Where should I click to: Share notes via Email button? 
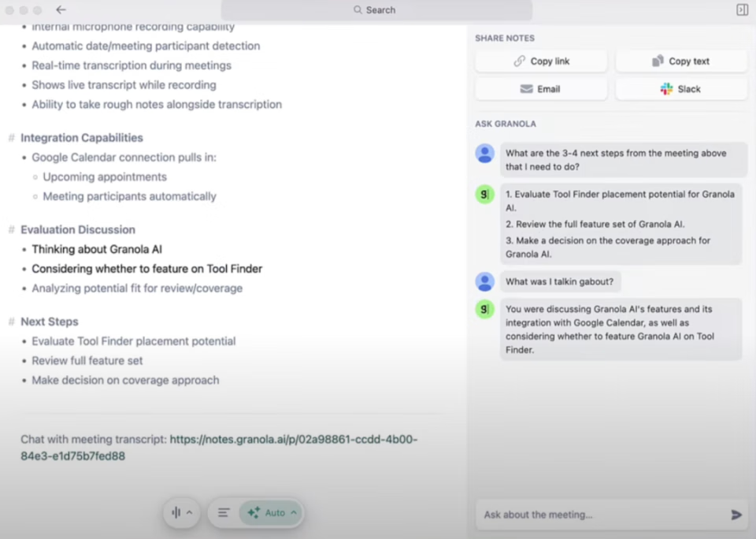[541, 89]
